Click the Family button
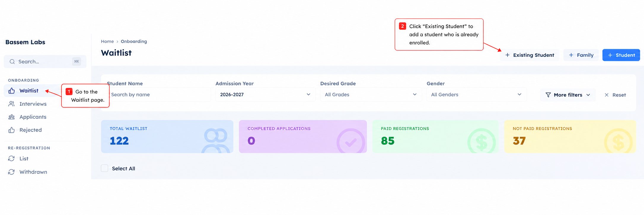This screenshot has height=215, width=644. click(581, 55)
